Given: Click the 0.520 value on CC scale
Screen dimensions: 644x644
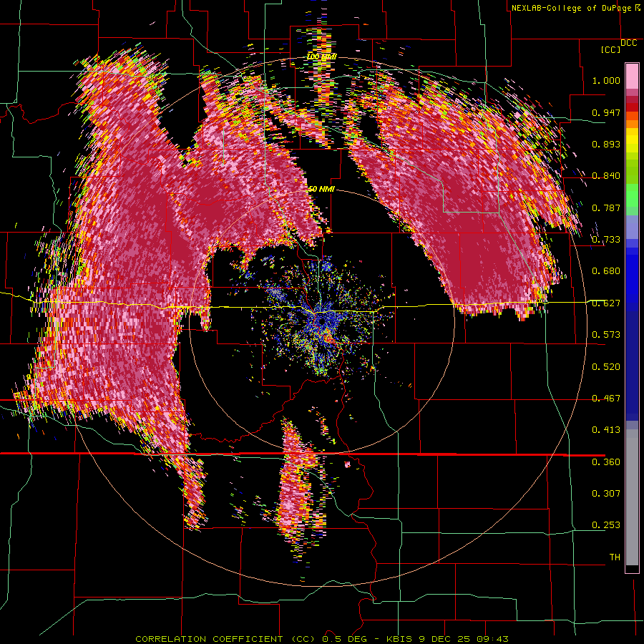Looking at the screenshot, I should click(606, 367).
